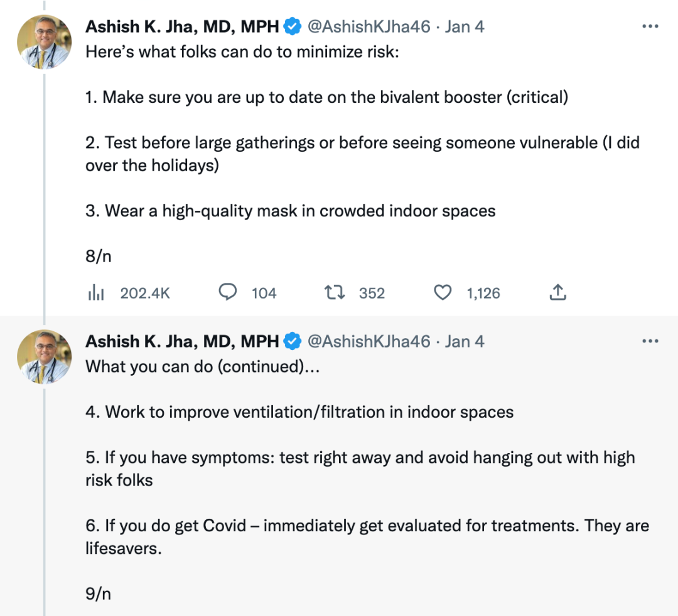Open profile picture on first tweet
678x616 pixels.
click(44, 42)
